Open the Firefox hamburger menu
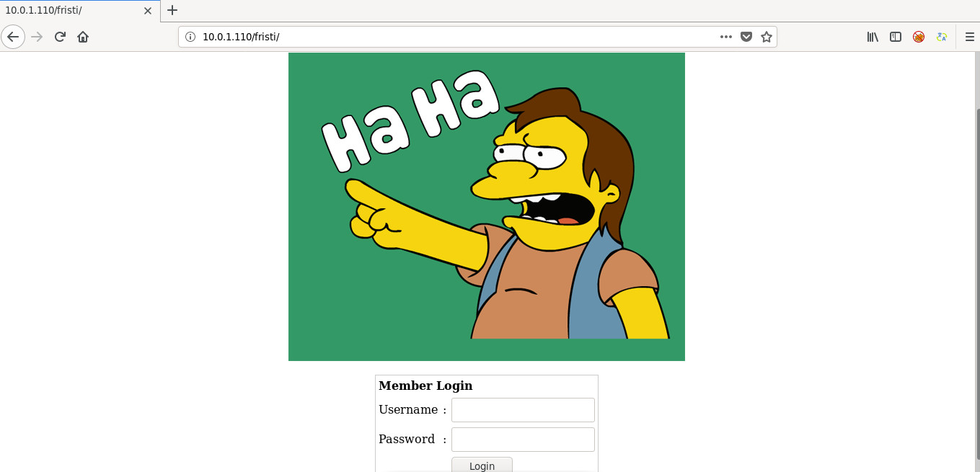 point(969,37)
